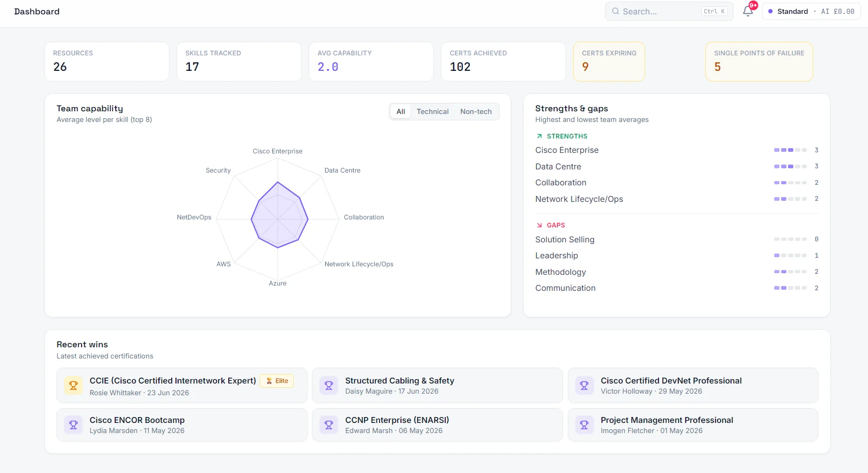Click the Cisco Enterprise level bar
This screenshot has height=473, width=868.
(790, 150)
